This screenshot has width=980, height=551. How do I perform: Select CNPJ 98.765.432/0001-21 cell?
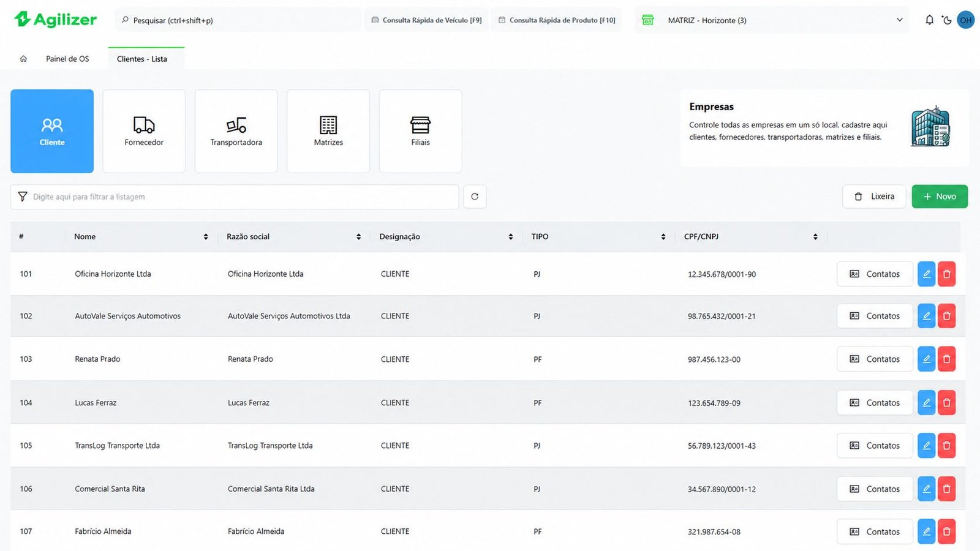(722, 317)
